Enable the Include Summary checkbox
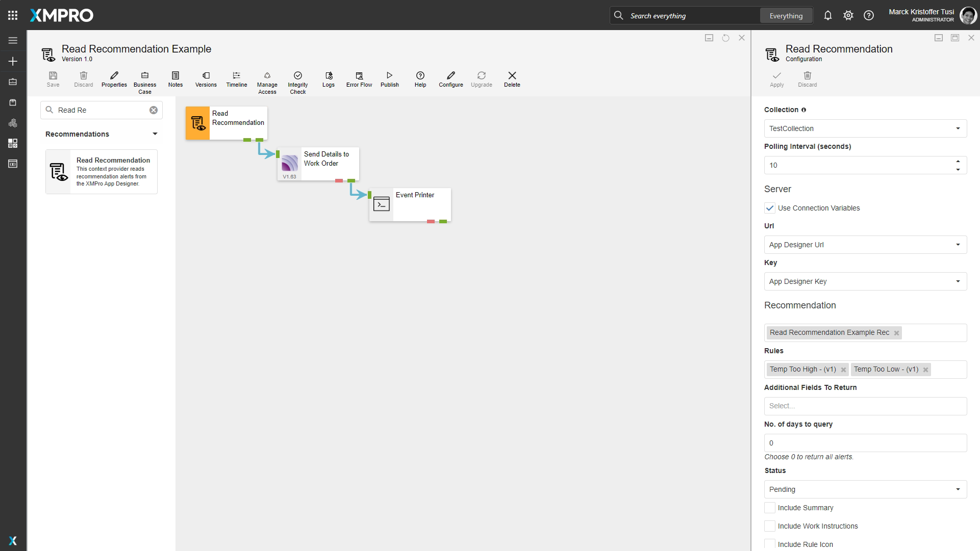Image resolution: width=980 pixels, height=551 pixels. 770,508
